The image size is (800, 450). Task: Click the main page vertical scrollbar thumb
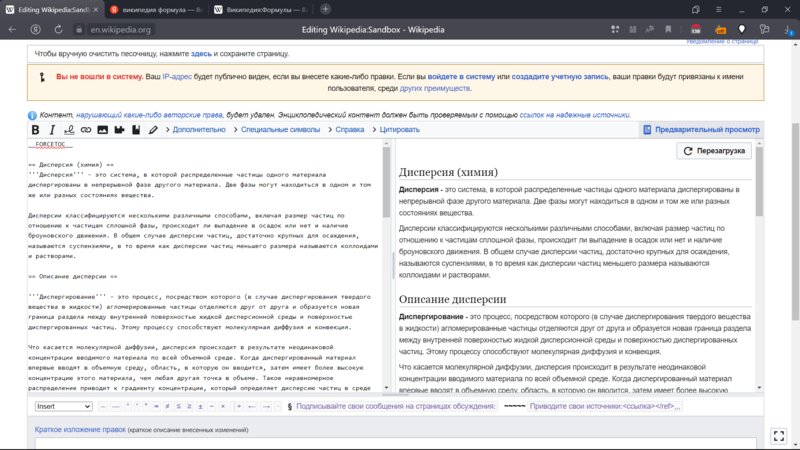point(795,222)
